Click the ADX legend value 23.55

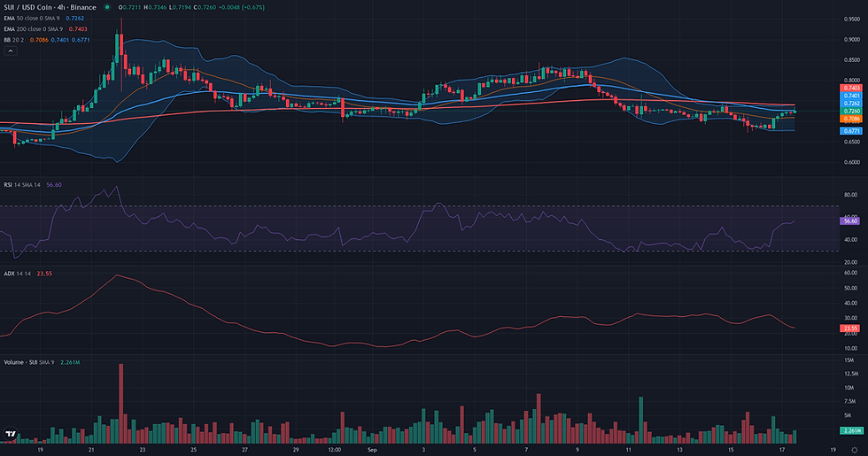point(44,274)
